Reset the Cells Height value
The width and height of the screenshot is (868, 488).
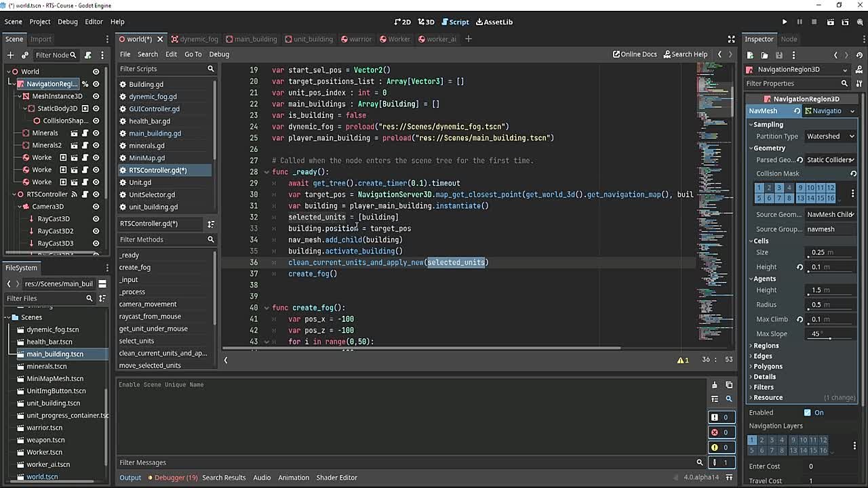coord(800,267)
